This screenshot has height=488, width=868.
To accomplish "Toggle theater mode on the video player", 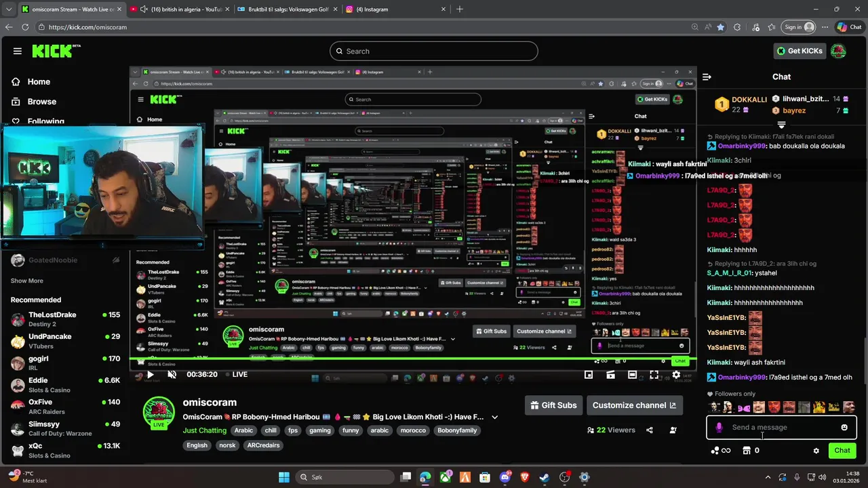I will click(x=632, y=374).
